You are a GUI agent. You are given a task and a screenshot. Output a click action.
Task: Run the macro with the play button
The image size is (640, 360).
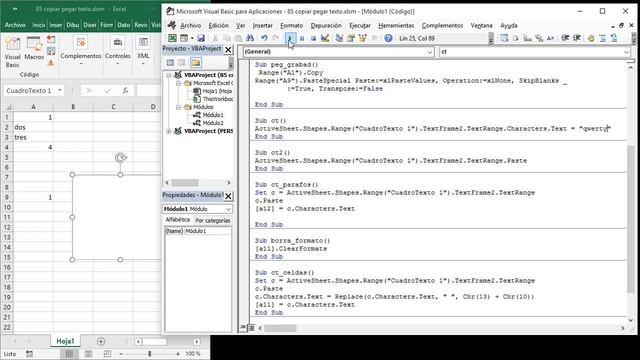tap(290, 38)
